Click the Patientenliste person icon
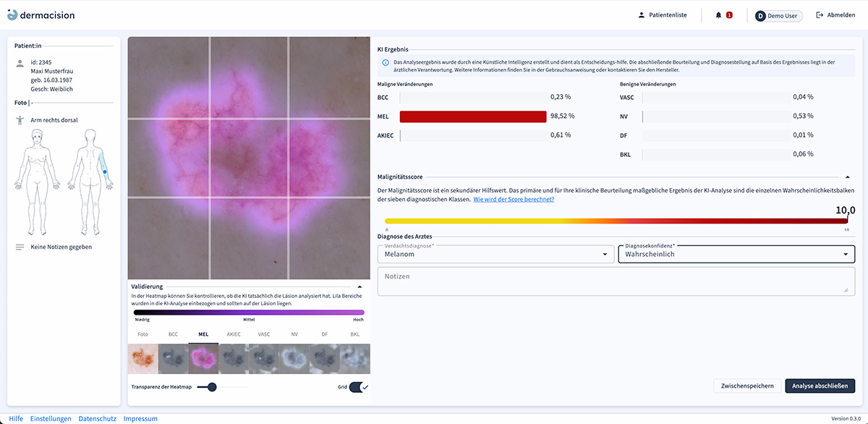The image size is (868, 424). pyautogui.click(x=641, y=15)
